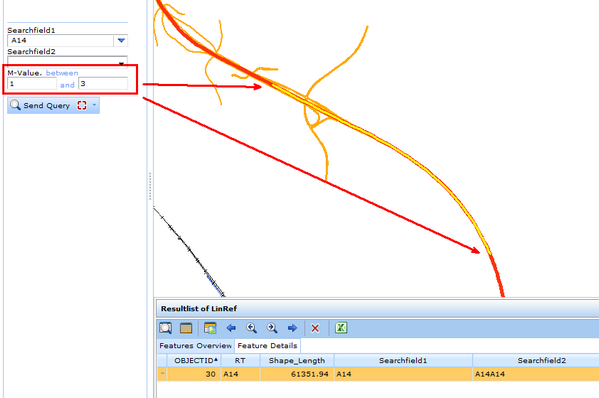Click the zoom to previous magnifier icon

[251, 328]
